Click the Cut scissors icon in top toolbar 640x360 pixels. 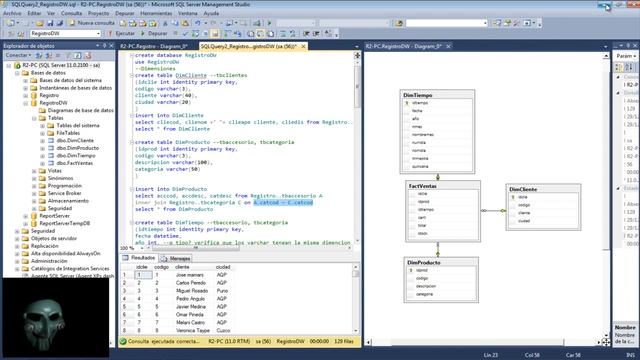tap(165, 23)
